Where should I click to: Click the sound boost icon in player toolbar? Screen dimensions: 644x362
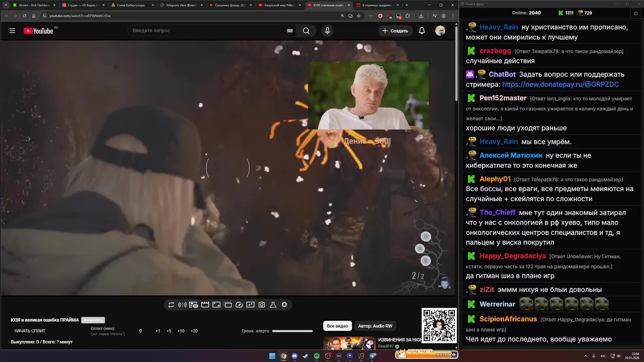(182, 305)
